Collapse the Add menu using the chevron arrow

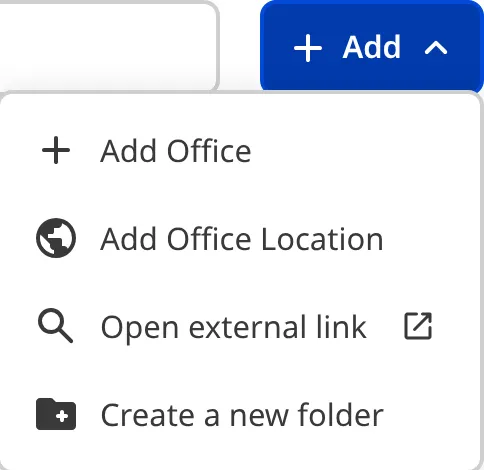coord(436,48)
